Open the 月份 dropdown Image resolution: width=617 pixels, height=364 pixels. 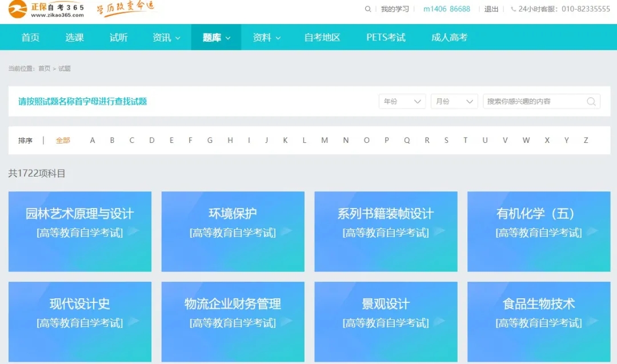(x=454, y=101)
